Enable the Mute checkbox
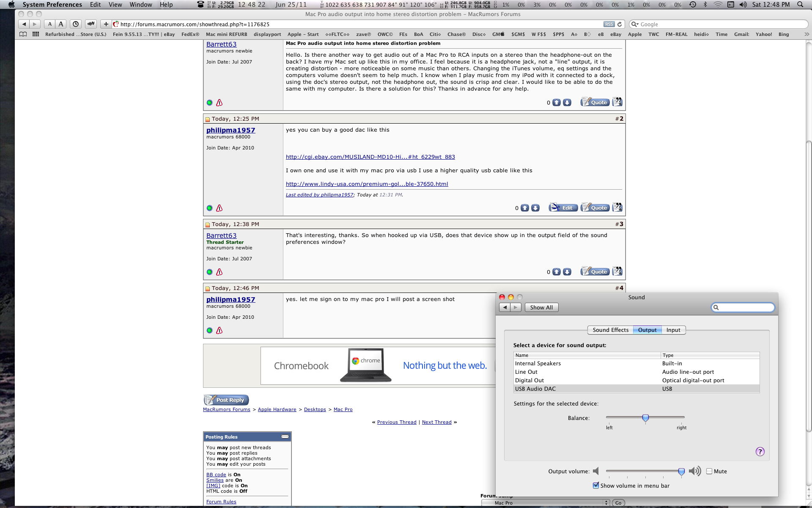This screenshot has height=508, width=812. click(709, 471)
